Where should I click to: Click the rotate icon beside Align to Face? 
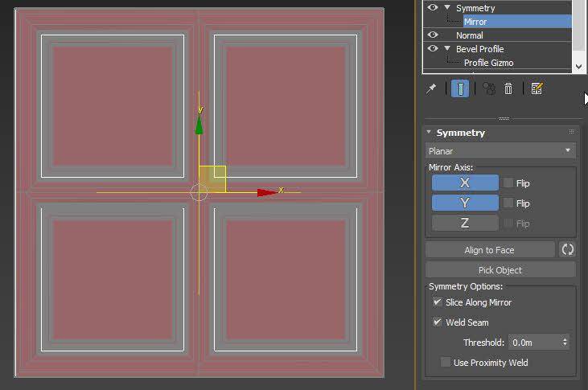coord(567,250)
